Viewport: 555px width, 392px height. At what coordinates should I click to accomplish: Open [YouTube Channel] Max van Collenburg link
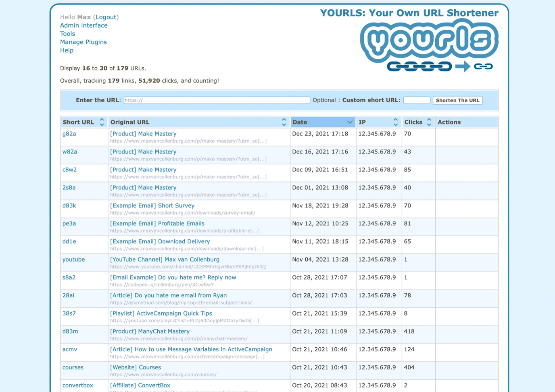(165, 259)
